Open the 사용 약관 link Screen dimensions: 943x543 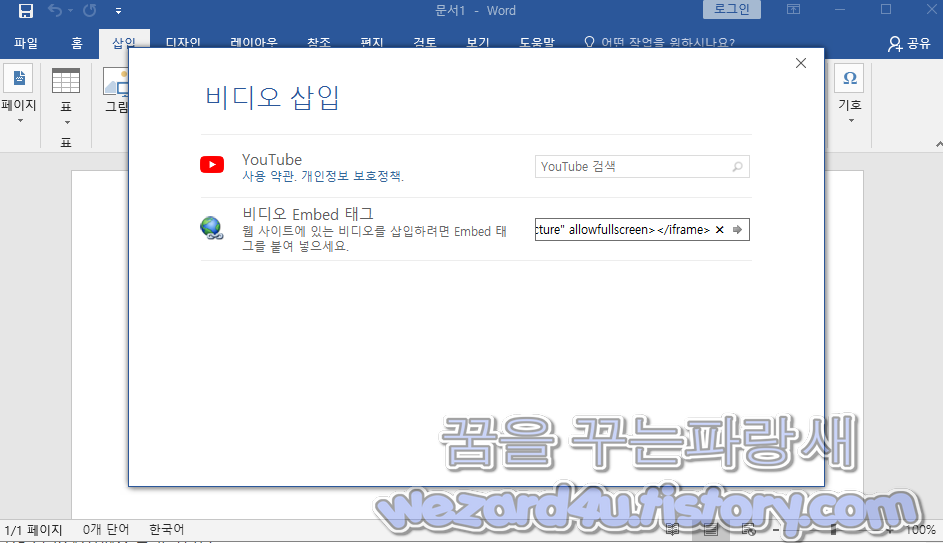tap(268, 176)
